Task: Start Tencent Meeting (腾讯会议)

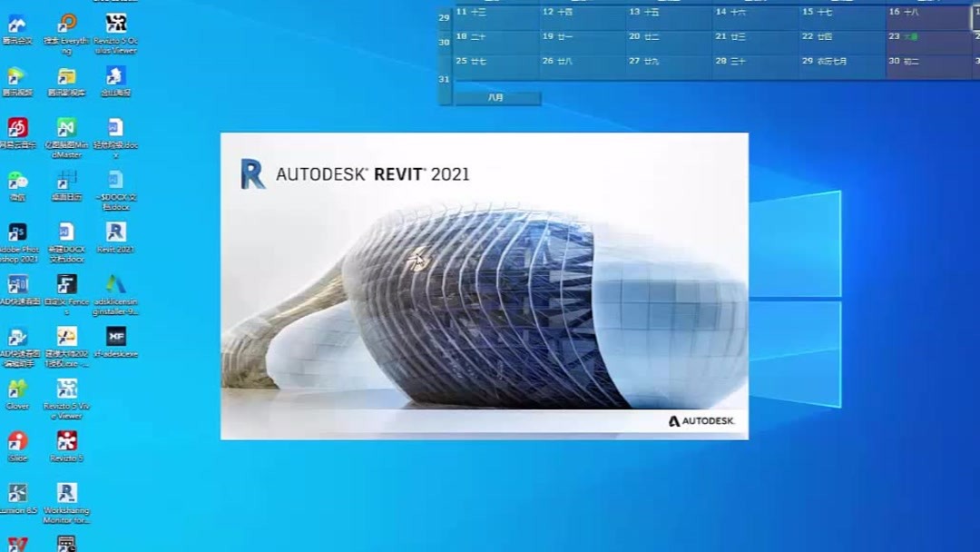Action: tap(18, 23)
